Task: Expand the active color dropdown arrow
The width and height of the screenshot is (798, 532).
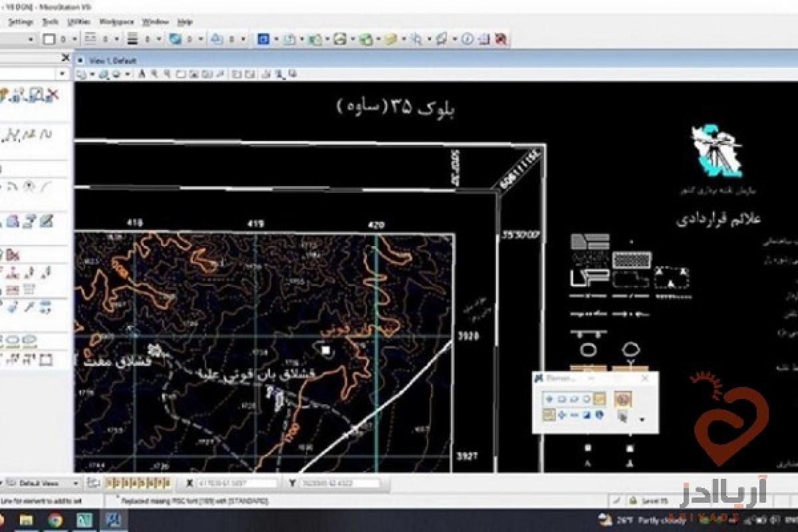Action: (x=74, y=39)
